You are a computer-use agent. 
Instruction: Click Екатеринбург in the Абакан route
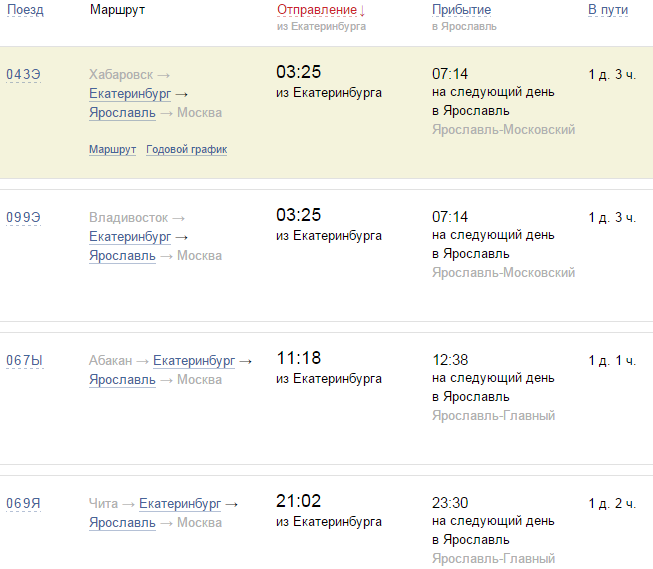[x=194, y=360]
